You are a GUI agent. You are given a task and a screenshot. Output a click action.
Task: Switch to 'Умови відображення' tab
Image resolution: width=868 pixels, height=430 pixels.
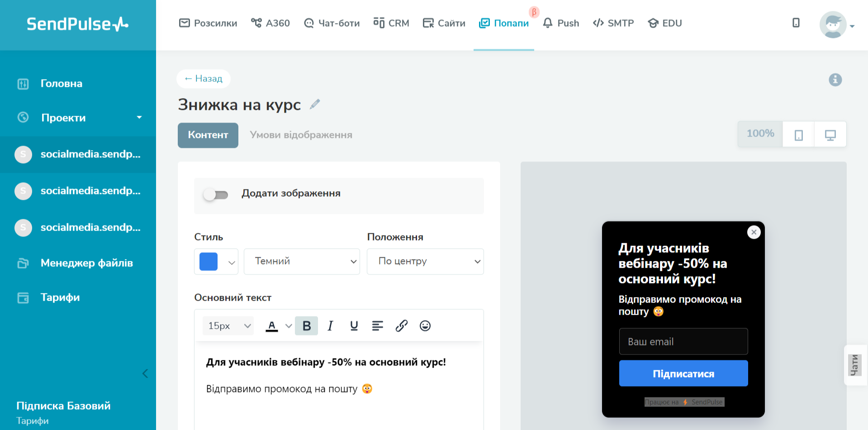[x=301, y=135]
